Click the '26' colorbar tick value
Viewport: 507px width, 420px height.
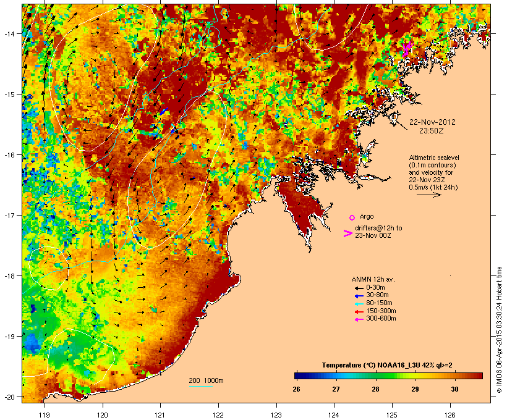[296, 389]
